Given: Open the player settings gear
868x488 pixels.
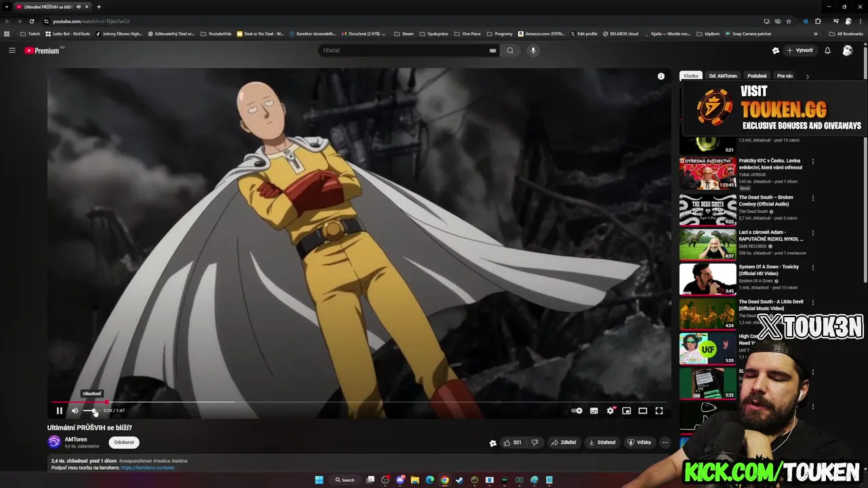Looking at the screenshot, I should click(x=610, y=411).
